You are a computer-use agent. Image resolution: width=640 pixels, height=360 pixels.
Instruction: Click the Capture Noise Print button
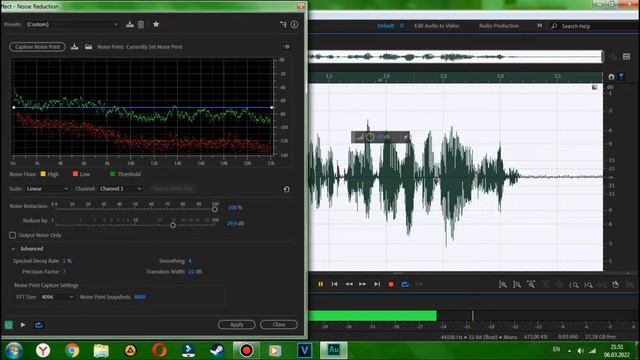pos(37,47)
